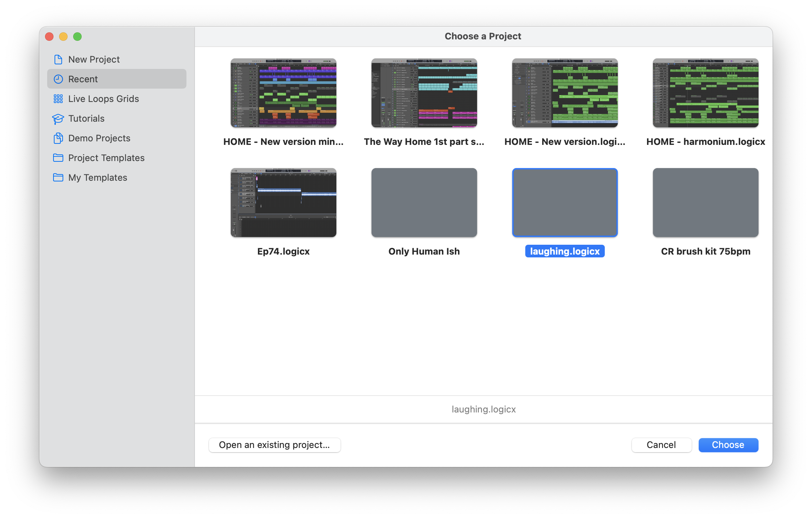
Task: Click the Tutorials graduation cap icon
Action: (58, 119)
